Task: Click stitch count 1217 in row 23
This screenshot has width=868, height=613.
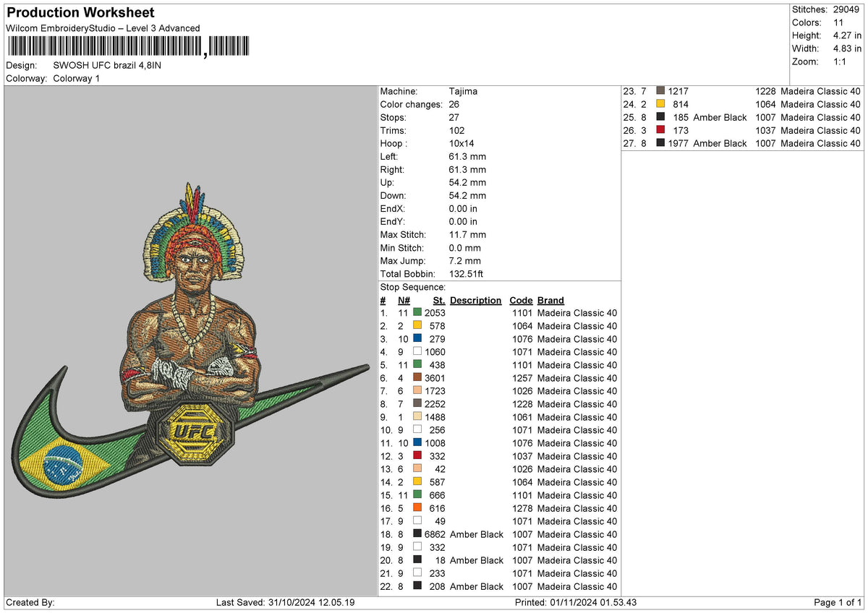Action: click(678, 91)
